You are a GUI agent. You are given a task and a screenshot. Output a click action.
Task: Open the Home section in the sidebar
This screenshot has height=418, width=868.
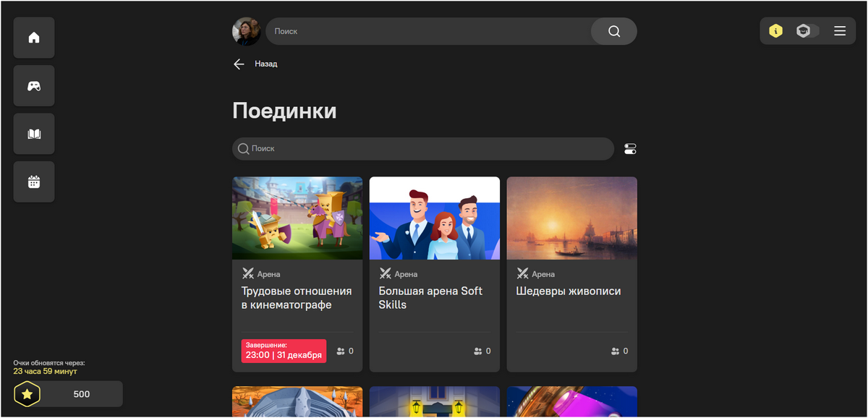(x=33, y=38)
